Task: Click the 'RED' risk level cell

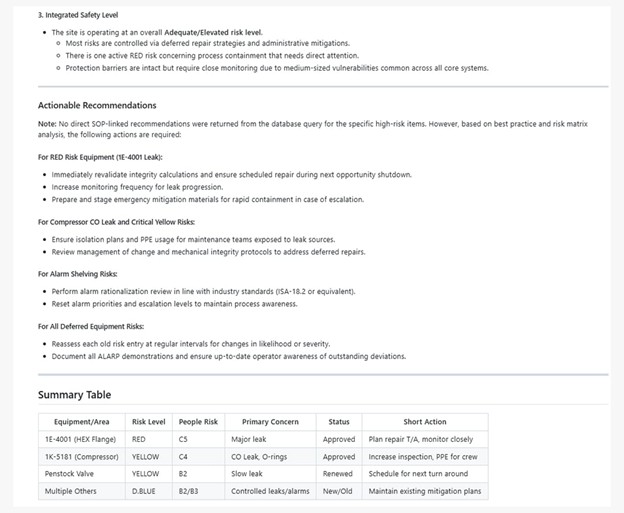Action: (140, 440)
